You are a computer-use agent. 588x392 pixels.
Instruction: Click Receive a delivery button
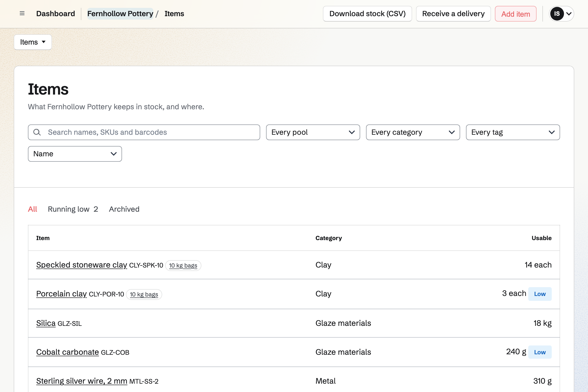point(453,14)
